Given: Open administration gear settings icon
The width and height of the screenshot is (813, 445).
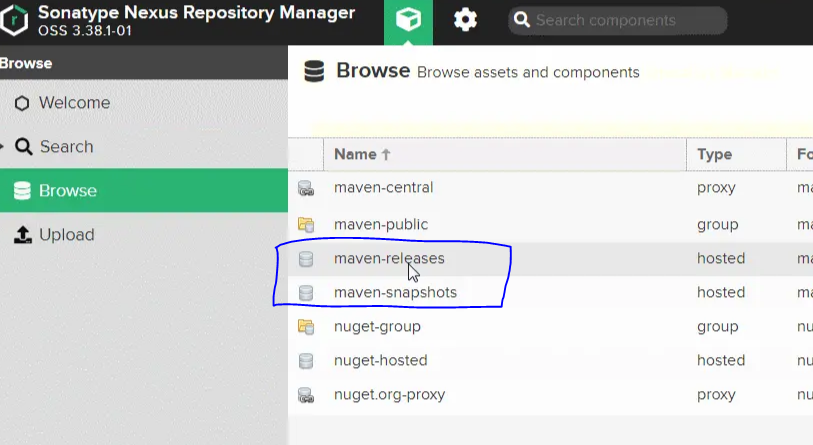Looking at the screenshot, I should pos(465,20).
